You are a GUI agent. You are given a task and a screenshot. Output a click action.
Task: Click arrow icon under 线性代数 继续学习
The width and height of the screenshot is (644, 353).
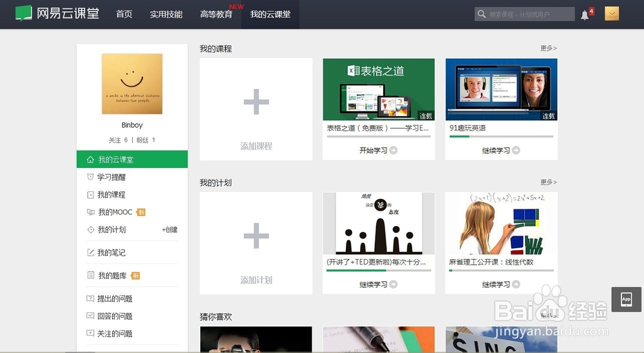[x=516, y=284]
